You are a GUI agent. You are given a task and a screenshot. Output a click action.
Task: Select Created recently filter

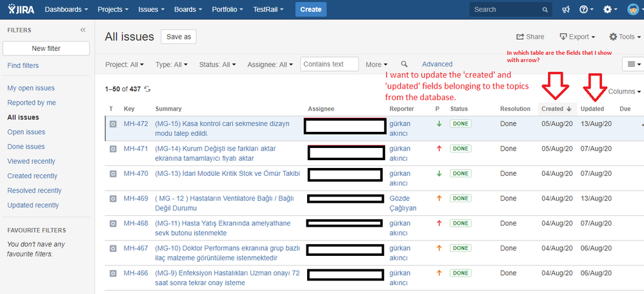click(x=32, y=176)
